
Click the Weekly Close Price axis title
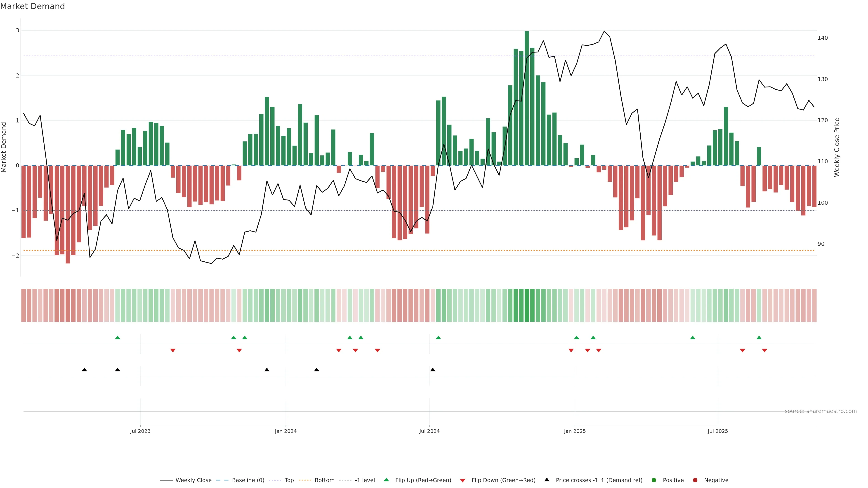[x=837, y=147]
